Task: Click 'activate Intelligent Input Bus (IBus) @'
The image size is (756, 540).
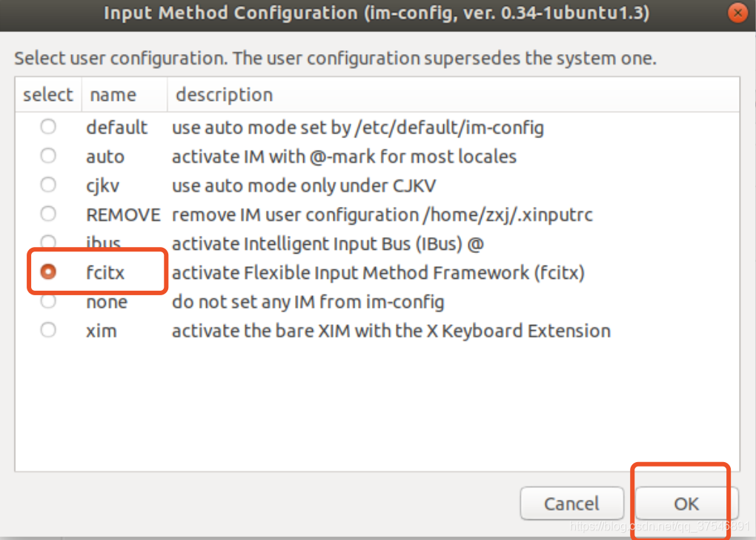Action: pos(328,244)
